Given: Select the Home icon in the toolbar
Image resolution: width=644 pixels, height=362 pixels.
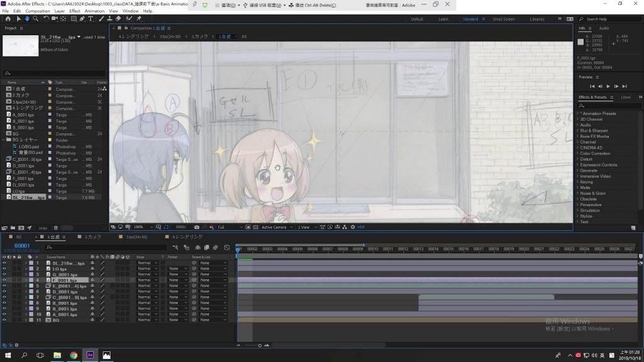Looking at the screenshot, I should coord(8,19).
